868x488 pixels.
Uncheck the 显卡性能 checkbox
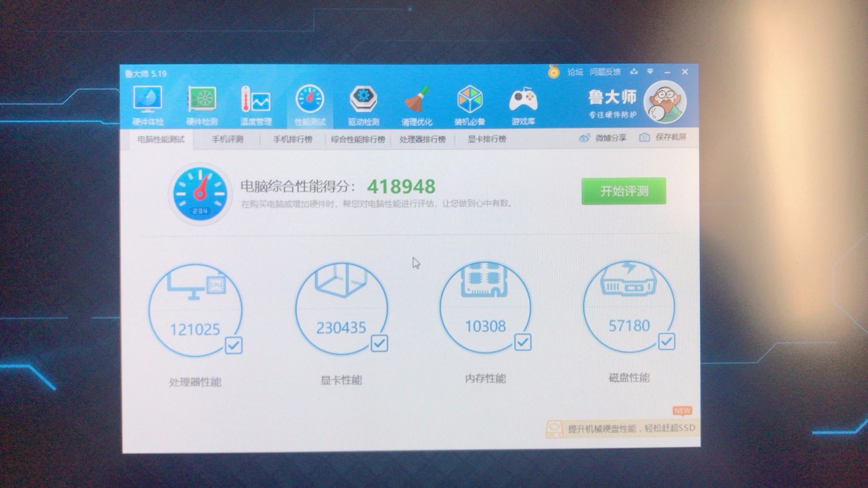[379, 343]
